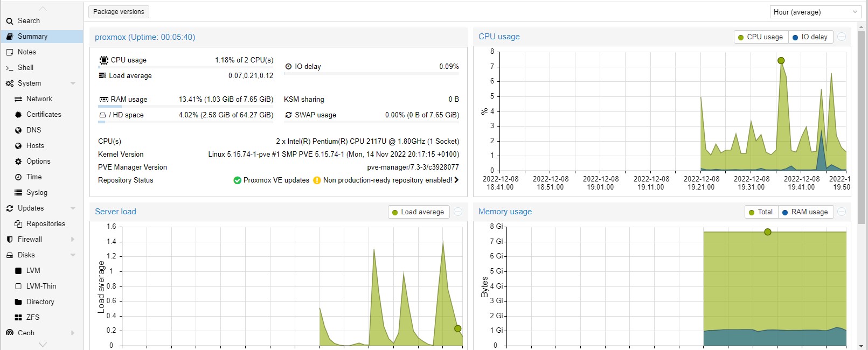Viewport: 868px width, 350px height.
Task: Toggle the IO delay legend series
Action: (x=811, y=37)
